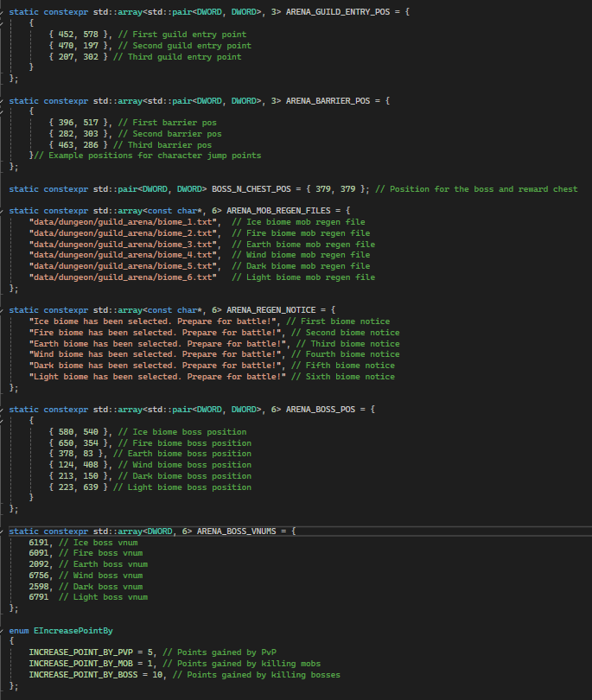Screen dimensions: 592x700
Task: Collapse the ARENA_MOB_REGEN_FILES fold chevron
Action: click(2, 211)
